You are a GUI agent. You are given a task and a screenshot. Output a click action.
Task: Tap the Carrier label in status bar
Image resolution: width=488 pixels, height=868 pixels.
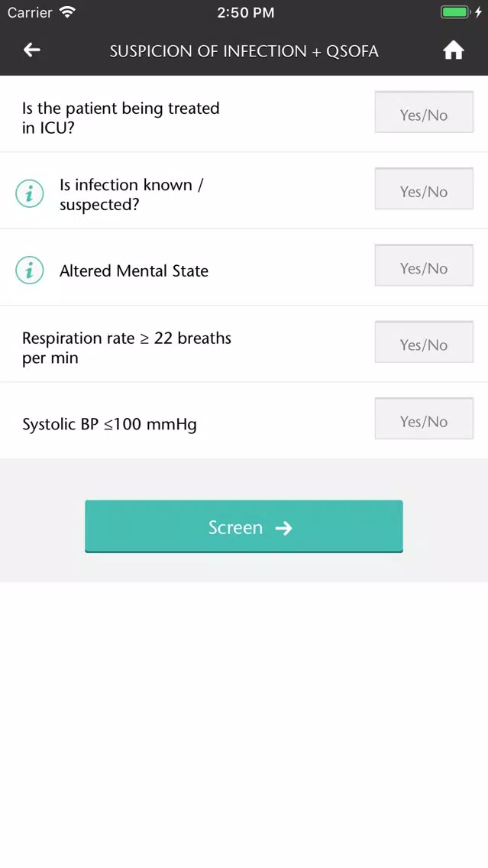coord(30,12)
